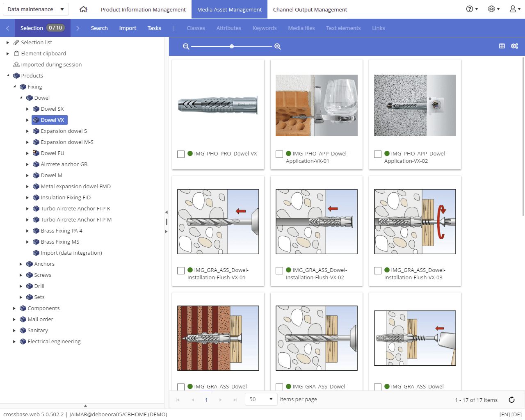This screenshot has width=525, height=420.
Task: Open the items per page dropdown
Action: [261, 399]
